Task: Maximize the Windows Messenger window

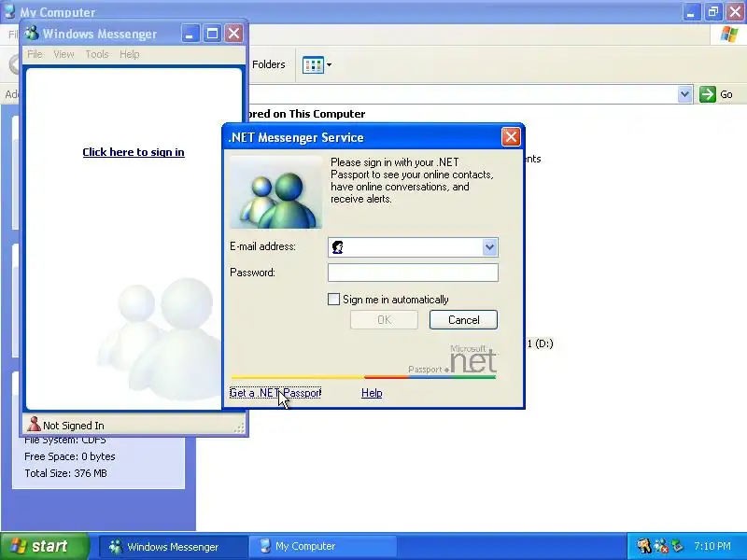Action: coord(212,34)
